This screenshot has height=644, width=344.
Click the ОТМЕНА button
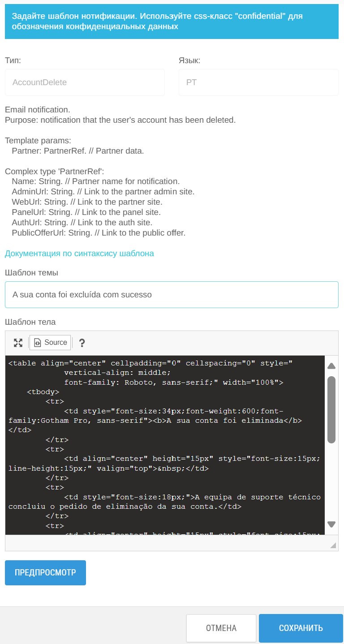[221, 628]
